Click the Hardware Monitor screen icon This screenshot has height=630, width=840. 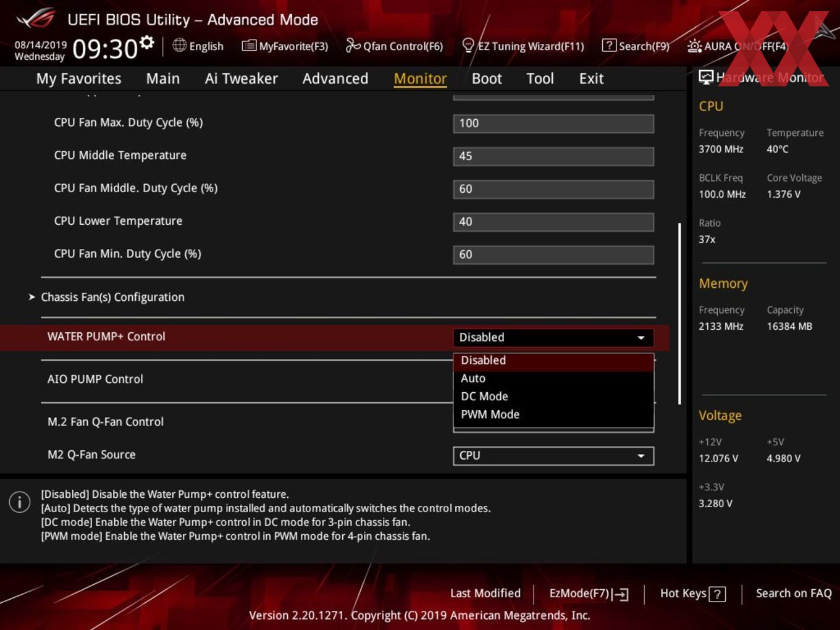[x=706, y=77]
